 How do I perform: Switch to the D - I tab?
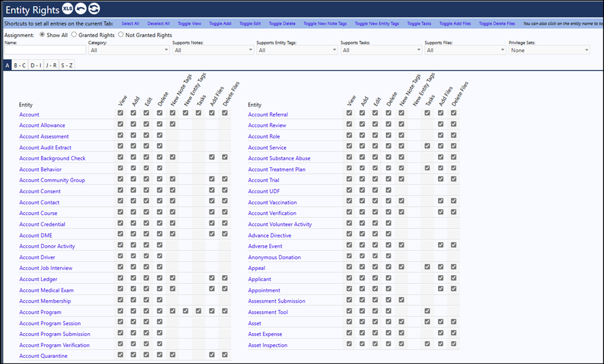click(x=36, y=66)
